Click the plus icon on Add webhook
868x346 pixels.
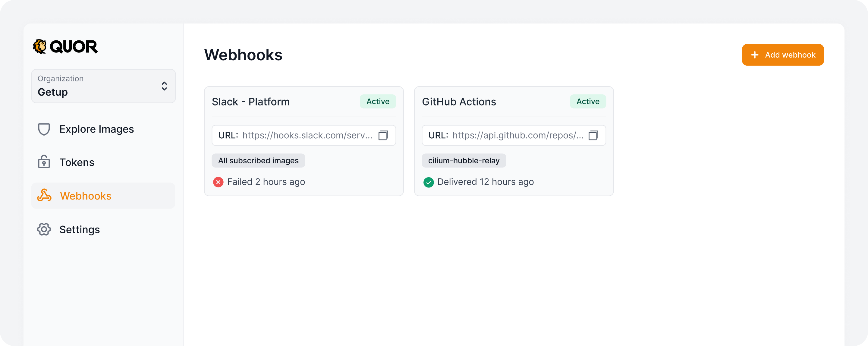point(755,55)
